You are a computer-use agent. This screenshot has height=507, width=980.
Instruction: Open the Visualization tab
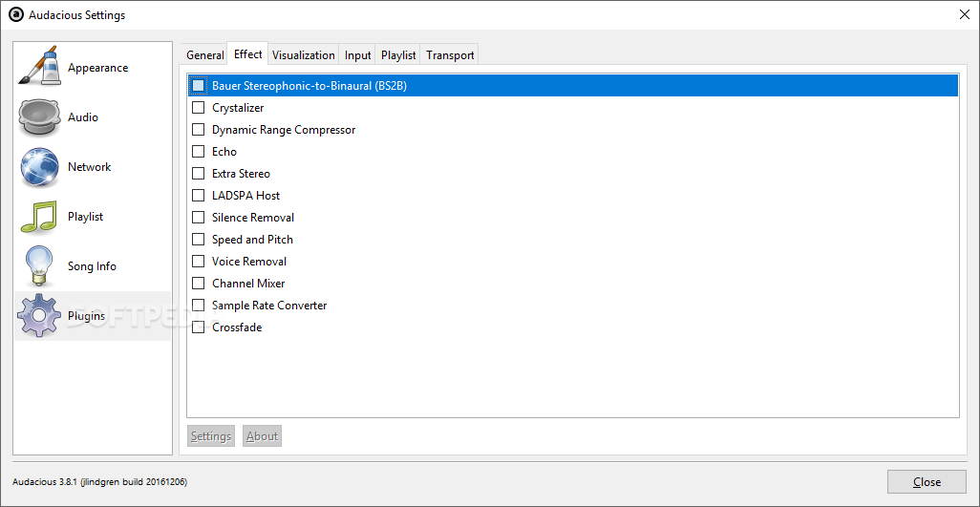304,55
